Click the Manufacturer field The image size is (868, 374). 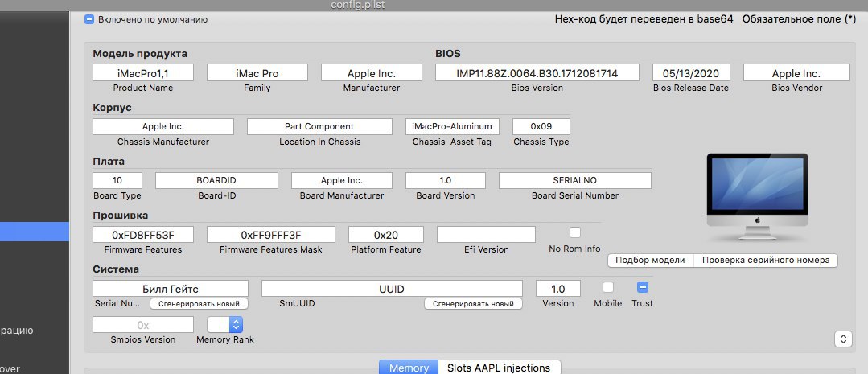tap(372, 73)
